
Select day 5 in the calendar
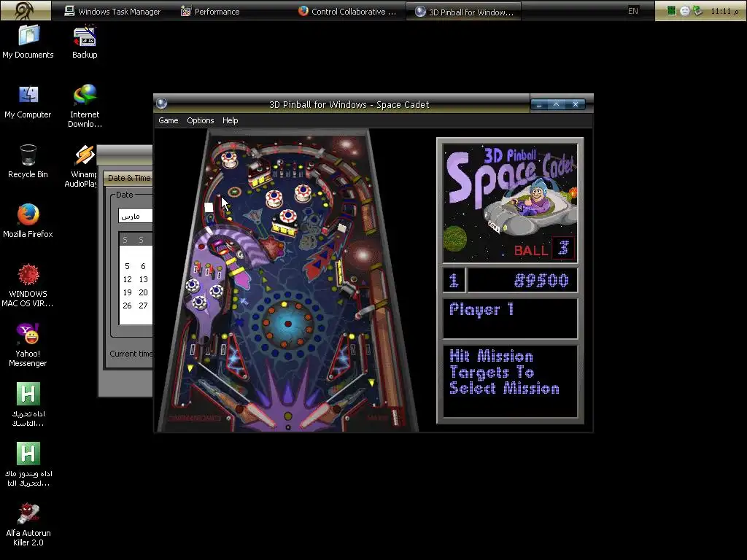127,266
